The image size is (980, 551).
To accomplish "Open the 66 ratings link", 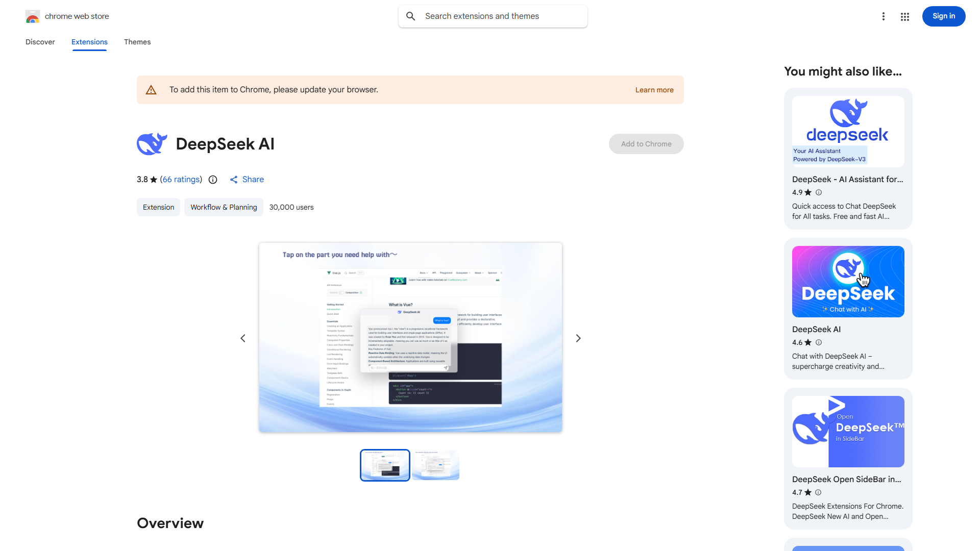I will coord(181,180).
